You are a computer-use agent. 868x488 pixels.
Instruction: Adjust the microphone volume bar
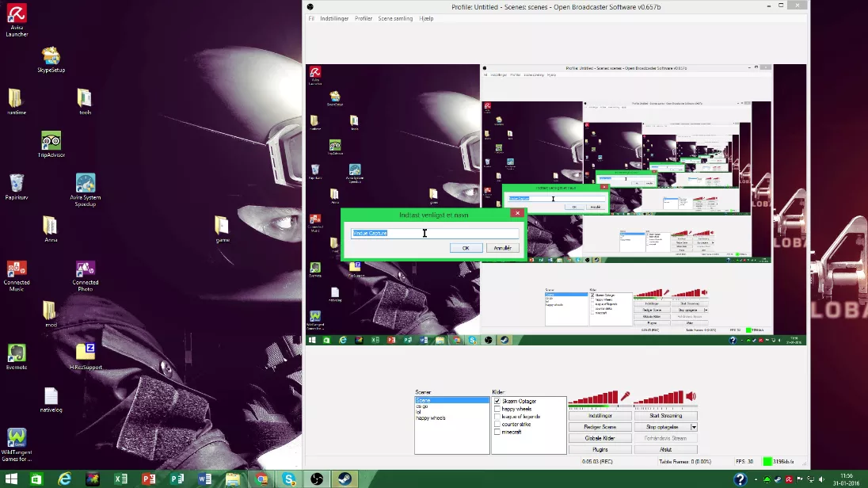(593, 398)
